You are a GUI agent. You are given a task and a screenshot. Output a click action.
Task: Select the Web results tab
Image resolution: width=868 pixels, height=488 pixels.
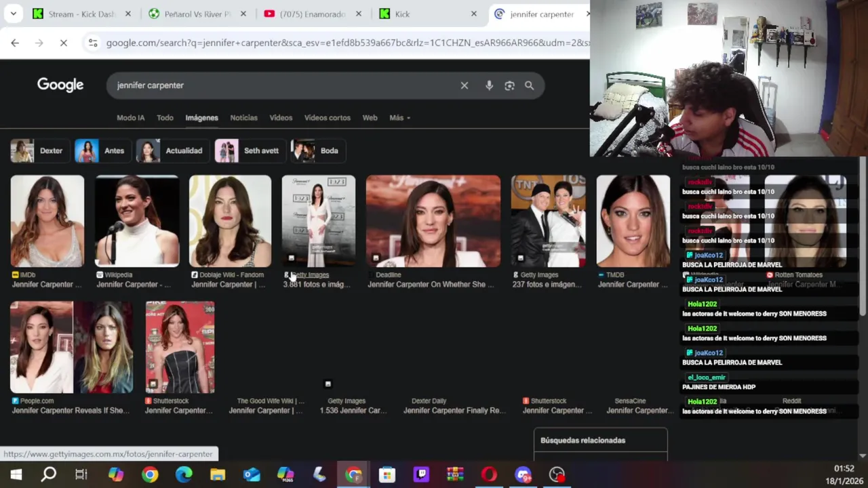[370, 118]
